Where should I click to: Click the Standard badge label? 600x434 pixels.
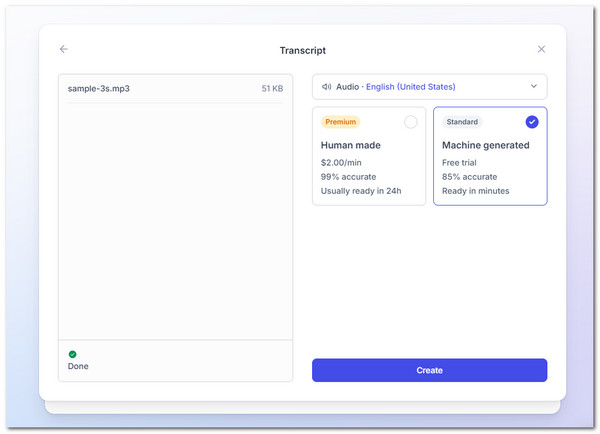[x=462, y=122]
